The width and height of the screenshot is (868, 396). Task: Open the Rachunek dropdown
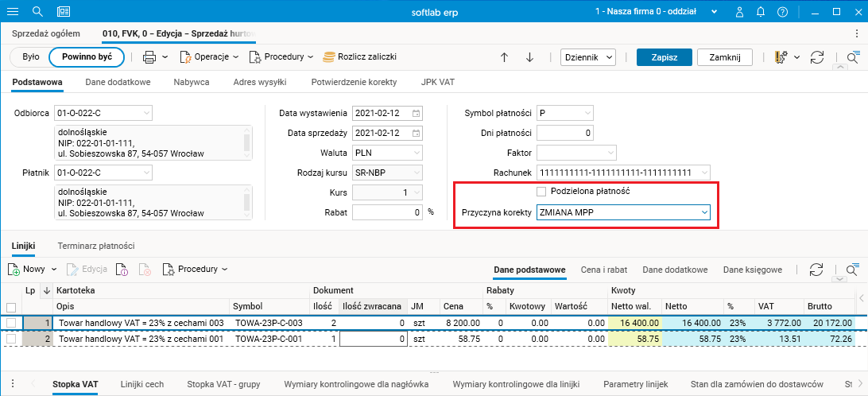[704, 173]
